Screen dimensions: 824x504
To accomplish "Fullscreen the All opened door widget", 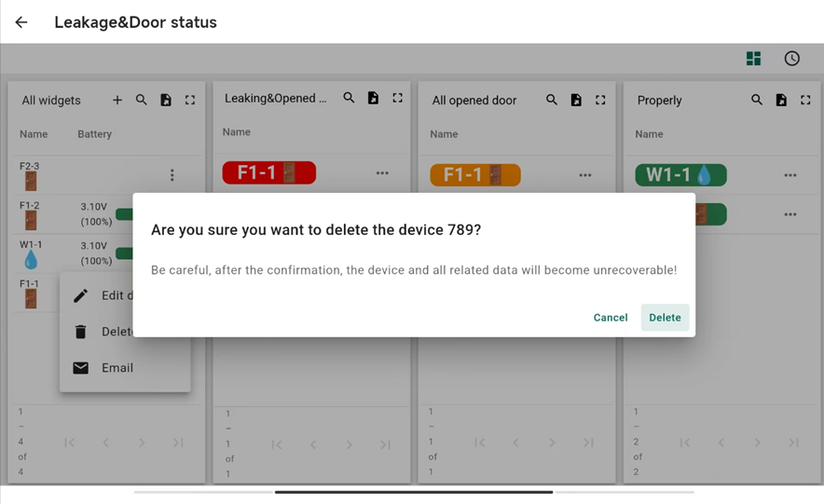I will point(600,100).
